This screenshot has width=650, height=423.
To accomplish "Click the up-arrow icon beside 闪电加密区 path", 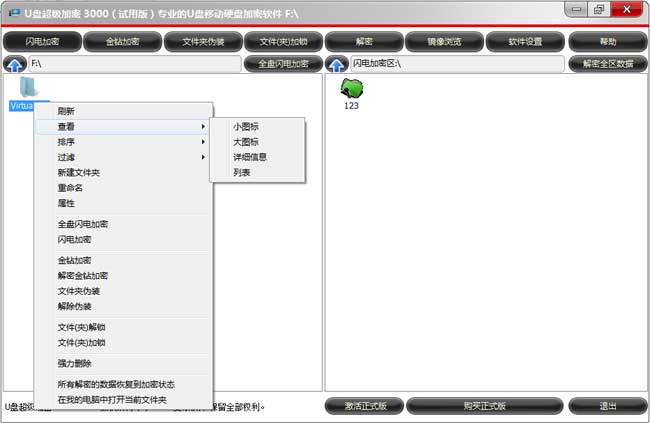I will pos(336,64).
